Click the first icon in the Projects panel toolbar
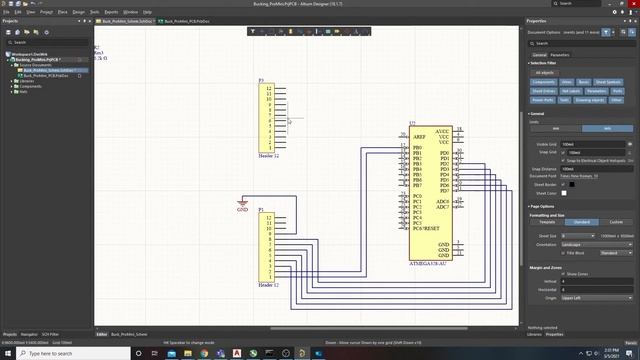Viewport: 640px width, 360px height. (x=8, y=32)
